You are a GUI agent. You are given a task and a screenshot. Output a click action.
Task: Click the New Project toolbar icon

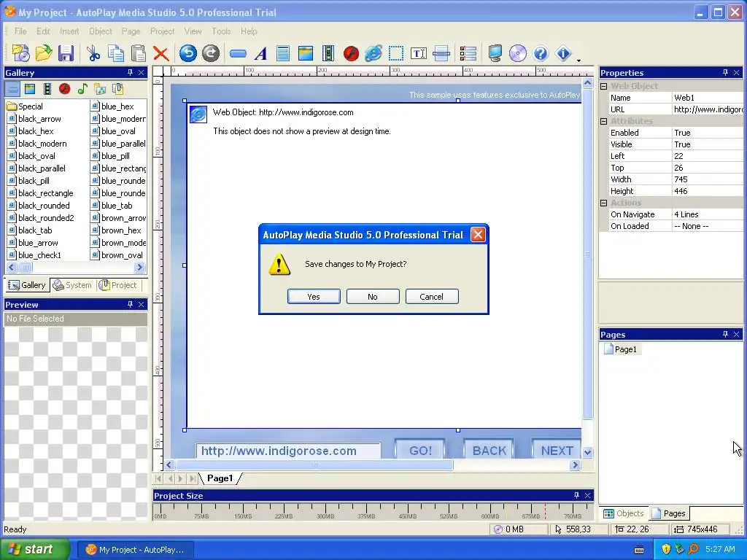pyautogui.click(x=21, y=53)
